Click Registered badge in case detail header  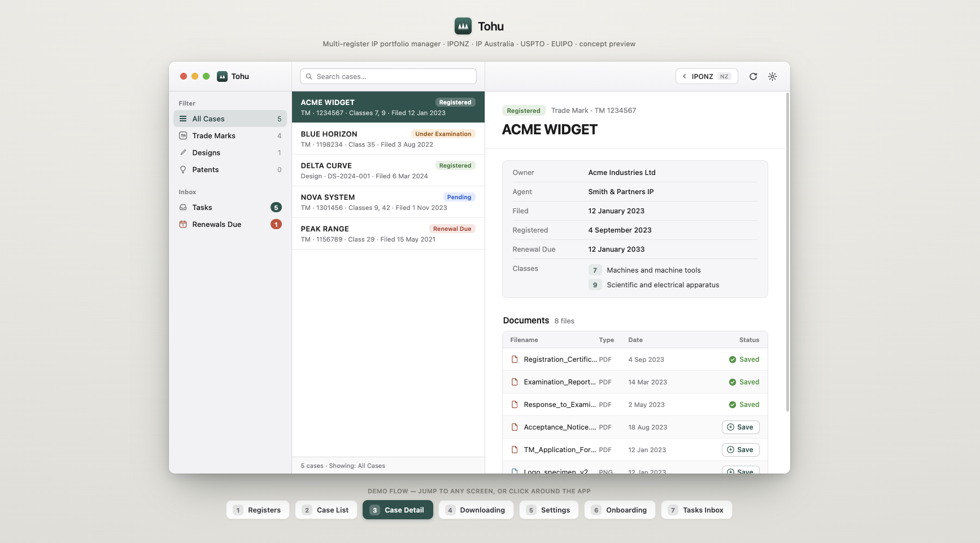point(524,111)
